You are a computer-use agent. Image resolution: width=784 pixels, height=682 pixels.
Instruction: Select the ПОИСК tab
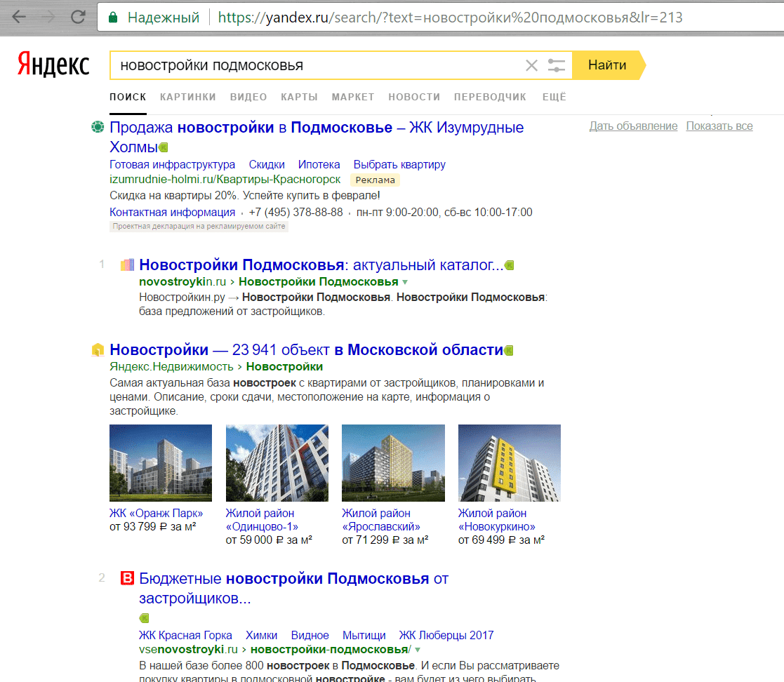click(128, 97)
